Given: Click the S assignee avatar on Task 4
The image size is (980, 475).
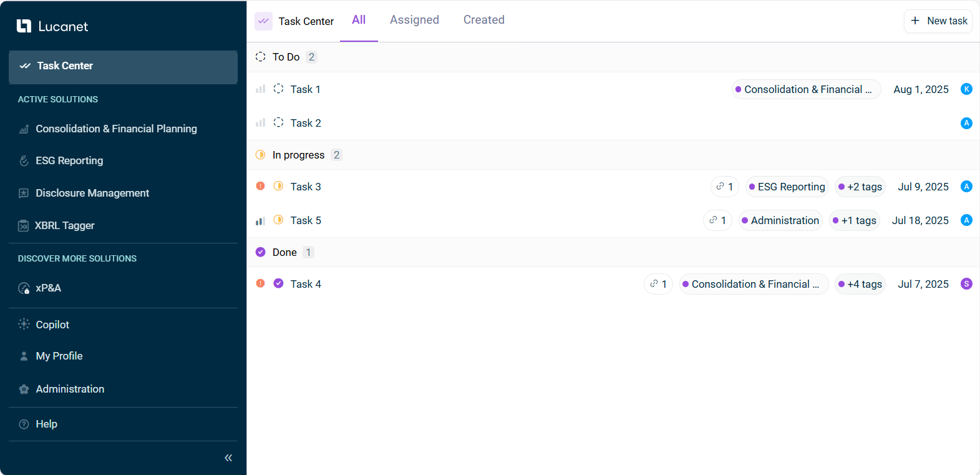Looking at the screenshot, I should click(966, 283).
